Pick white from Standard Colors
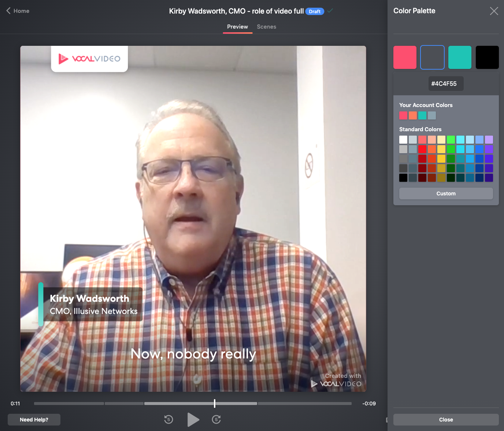Viewport: 504px width, 431px height. tap(403, 140)
